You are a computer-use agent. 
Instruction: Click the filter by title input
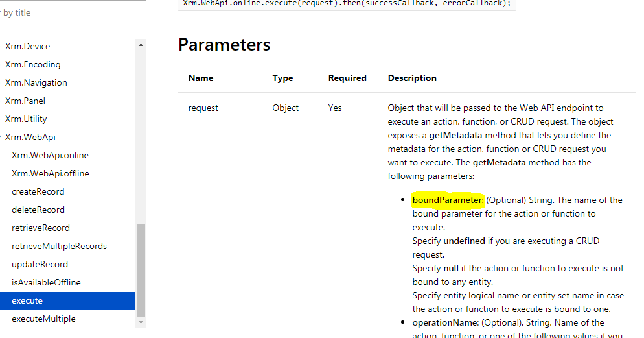(73, 12)
